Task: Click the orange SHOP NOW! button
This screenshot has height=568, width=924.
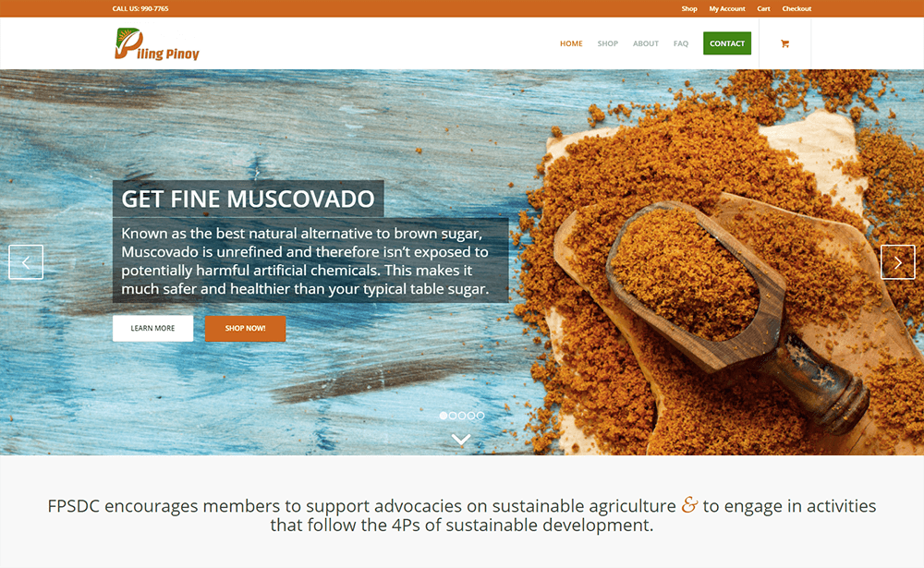Action: tap(245, 328)
